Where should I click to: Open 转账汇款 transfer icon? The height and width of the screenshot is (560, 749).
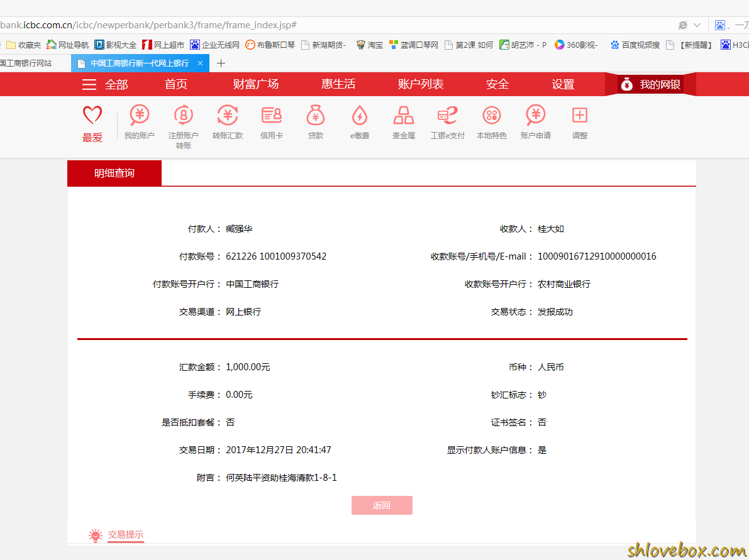[x=228, y=115]
